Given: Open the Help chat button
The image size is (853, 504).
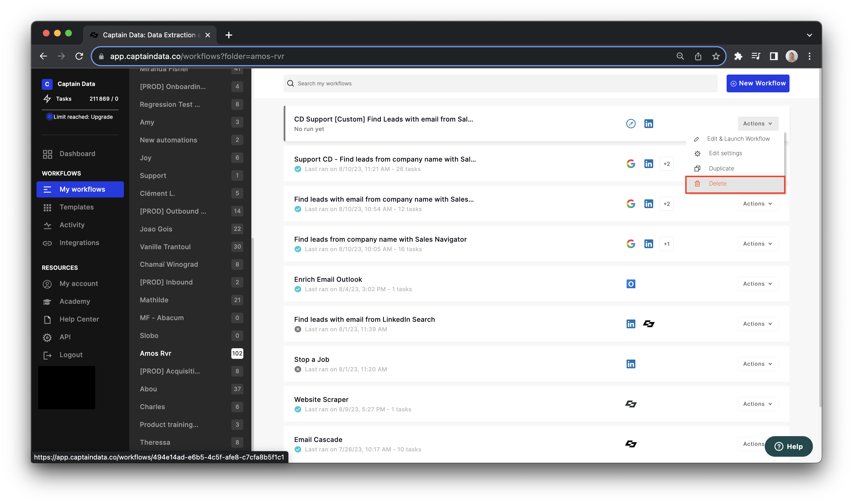Looking at the screenshot, I should tap(788, 447).
